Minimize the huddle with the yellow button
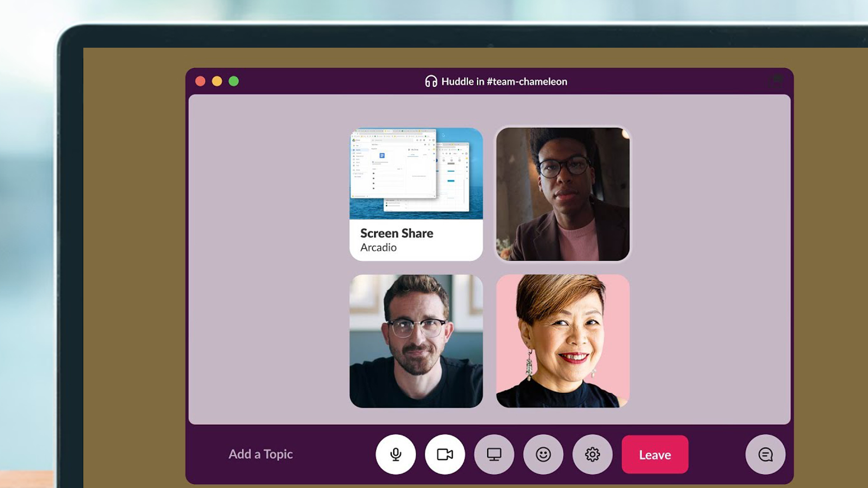This screenshot has width=868, height=488. [217, 80]
